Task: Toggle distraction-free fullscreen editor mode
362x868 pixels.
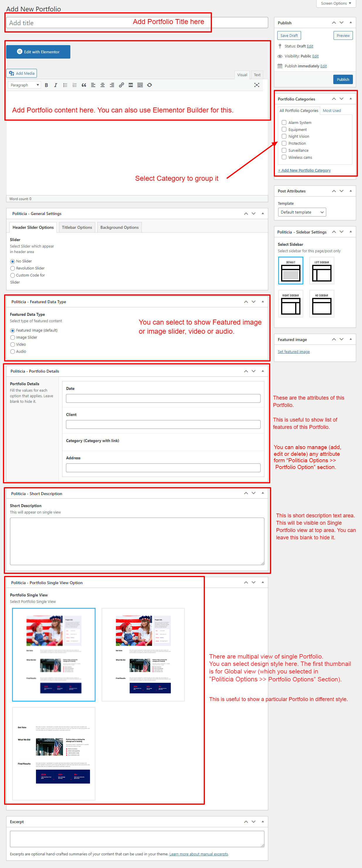Action: 256,85
